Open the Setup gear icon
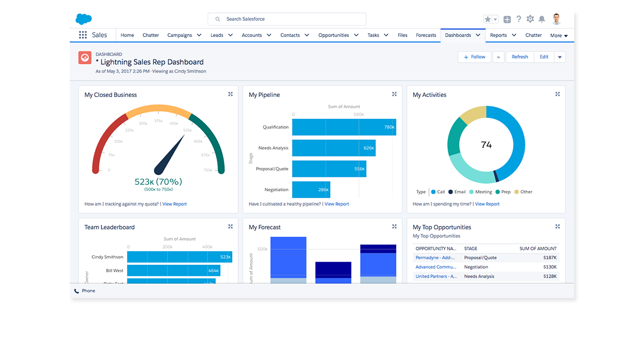This screenshot has height=343, width=644. pos(530,19)
